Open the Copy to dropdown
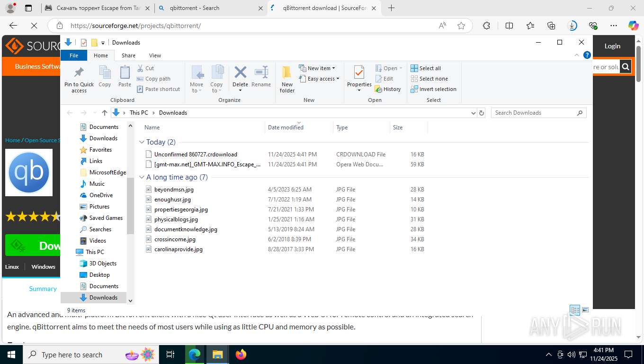This screenshot has height=364, width=644. [x=217, y=79]
